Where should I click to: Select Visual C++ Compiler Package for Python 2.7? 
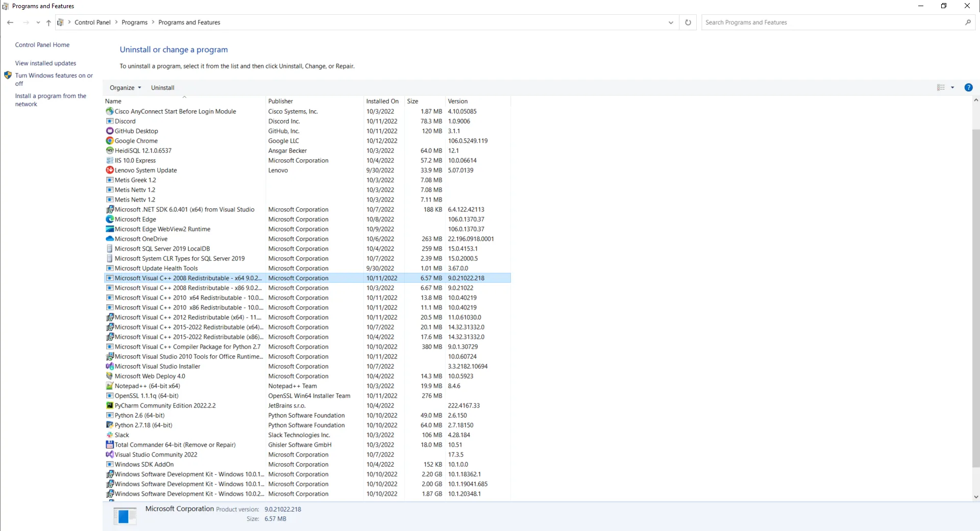(307, 347)
